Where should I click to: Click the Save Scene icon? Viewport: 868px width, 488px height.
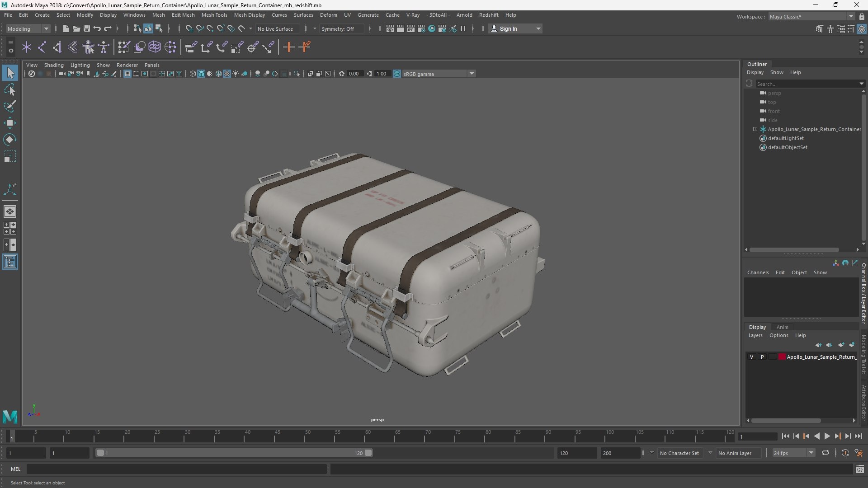86,28
